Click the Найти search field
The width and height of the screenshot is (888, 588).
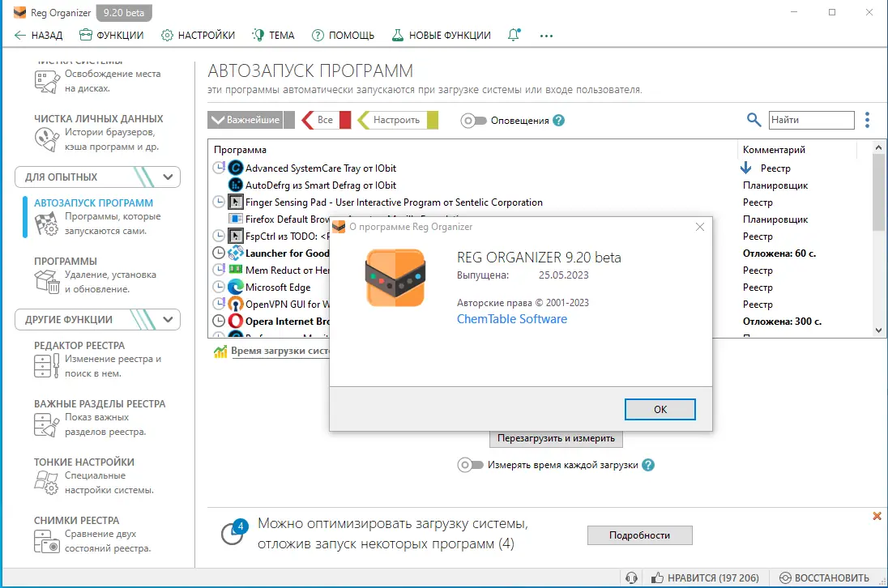click(x=812, y=120)
